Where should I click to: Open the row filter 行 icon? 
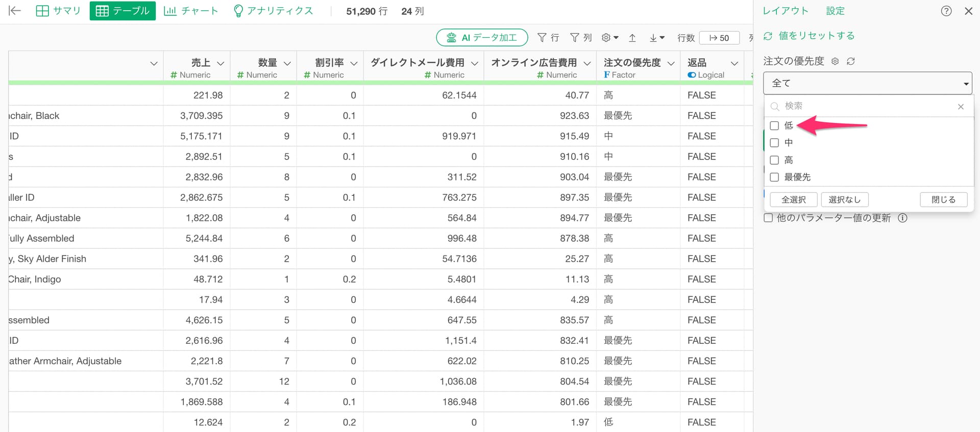point(548,38)
